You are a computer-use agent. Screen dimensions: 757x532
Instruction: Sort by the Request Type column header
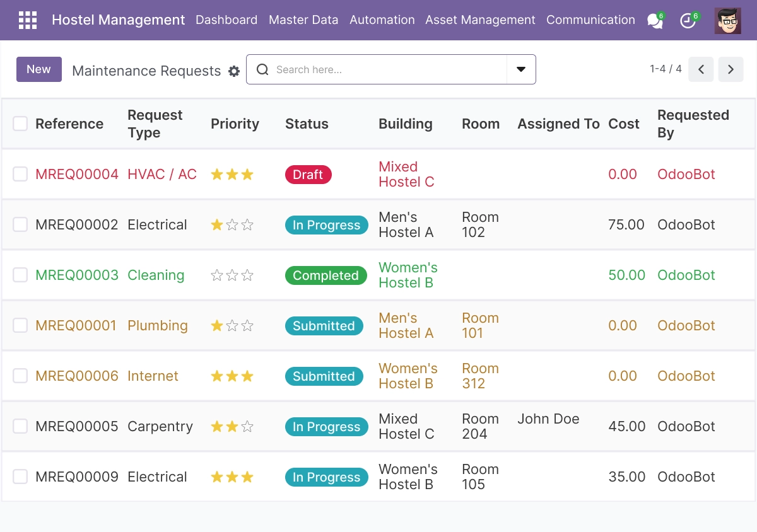pos(155,124)
